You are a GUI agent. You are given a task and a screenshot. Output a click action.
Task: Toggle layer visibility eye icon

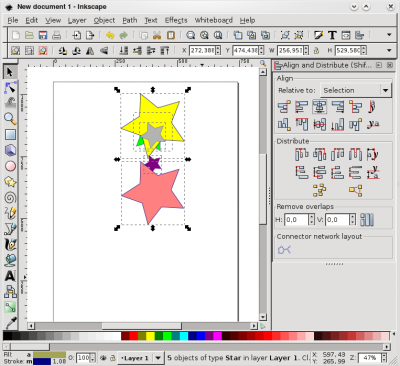coord(103,358)
